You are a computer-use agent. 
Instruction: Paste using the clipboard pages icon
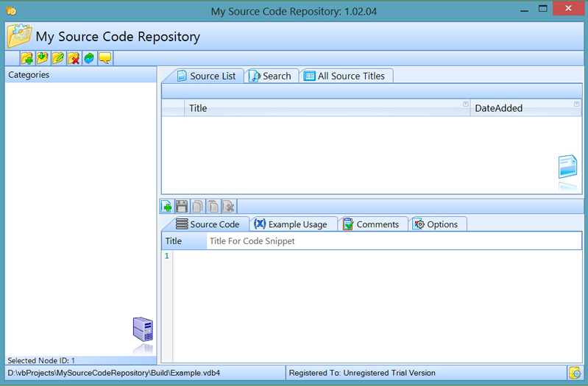click(213, 207)
